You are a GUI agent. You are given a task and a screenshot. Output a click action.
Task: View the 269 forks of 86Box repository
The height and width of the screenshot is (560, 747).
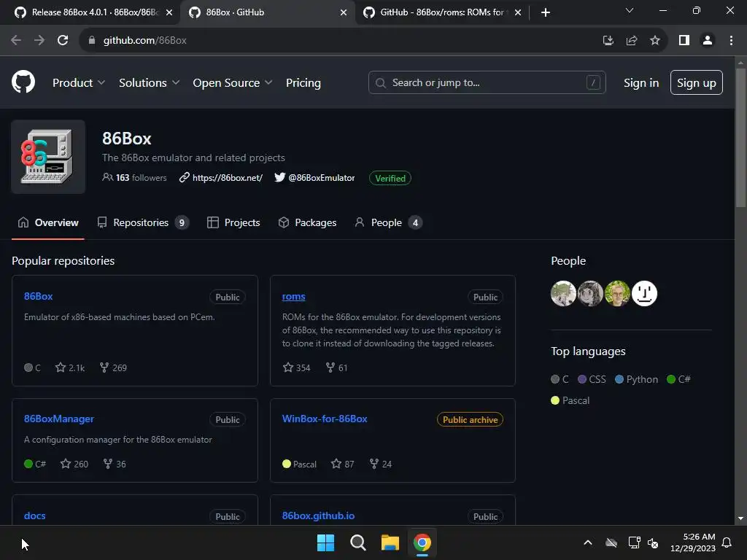pyautogui.click(x=113, y=367)
